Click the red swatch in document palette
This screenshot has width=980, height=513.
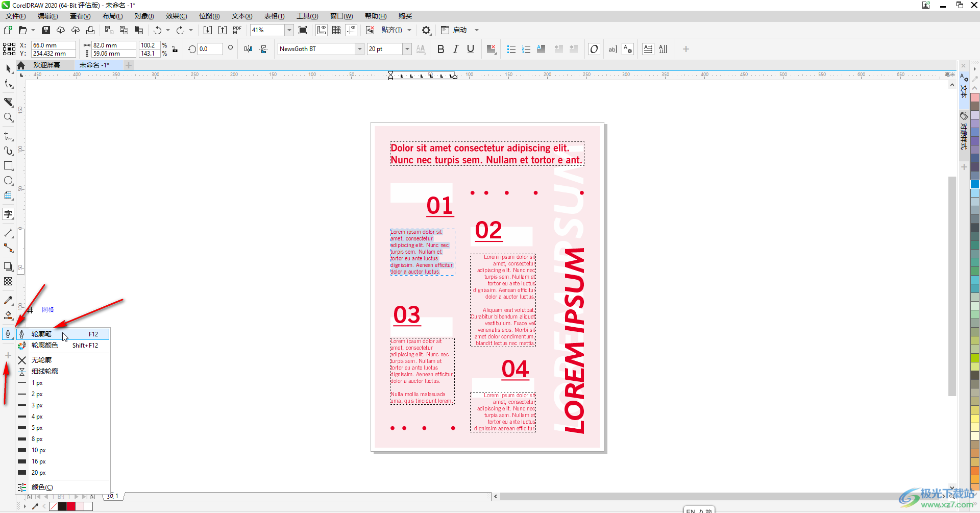71,506
